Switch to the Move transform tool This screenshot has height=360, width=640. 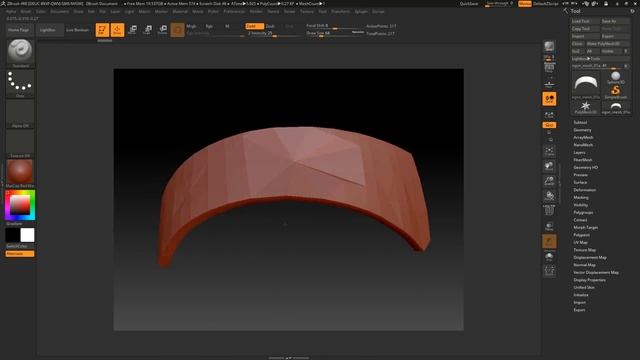click(133, 29)
